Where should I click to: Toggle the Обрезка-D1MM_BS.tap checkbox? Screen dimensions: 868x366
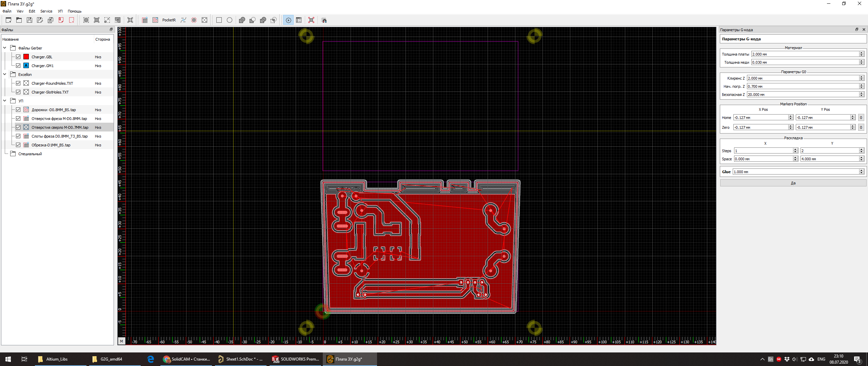click(18, 145)
